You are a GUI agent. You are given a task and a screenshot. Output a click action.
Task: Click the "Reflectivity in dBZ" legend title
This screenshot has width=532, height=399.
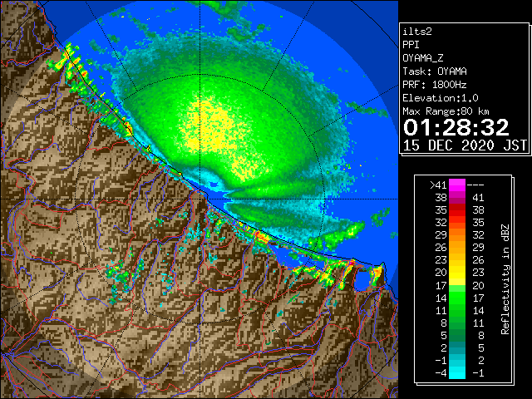pyautogui.click(x=505, y=279)
